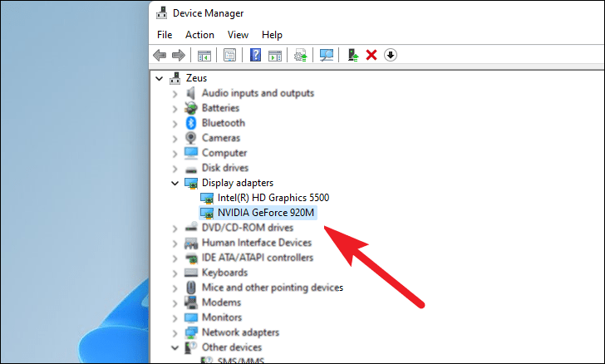605x364 pixels.
Task: Open the Action menu
Action: [199, 35]
